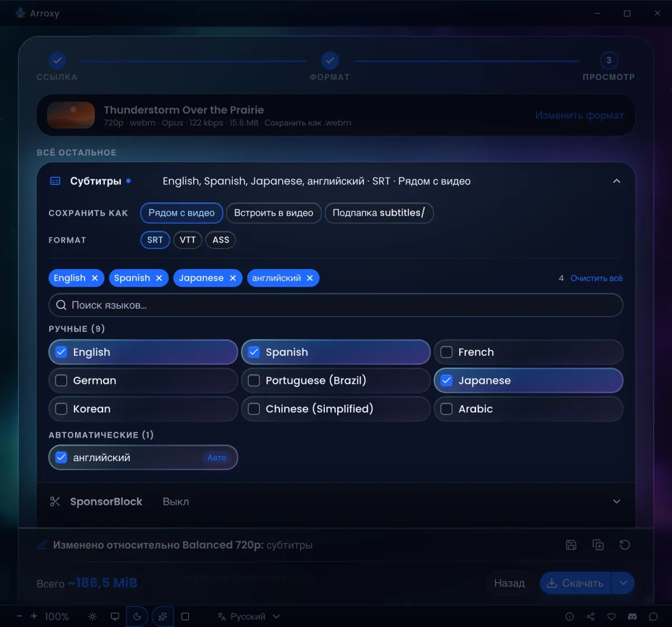The width and height of the screenshot is (672, 627).
Task: Click Очистить всё to clear languages
Action: coord(596,278)
